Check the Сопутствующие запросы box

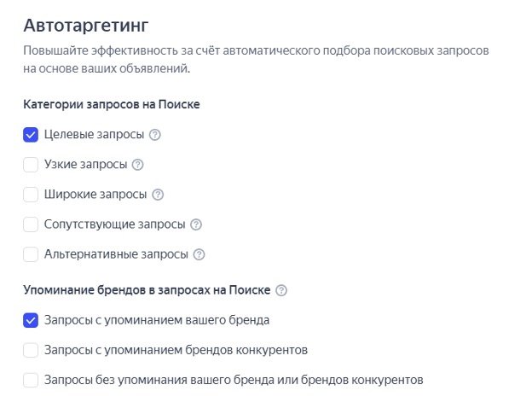pyautogui.click(x=31, y=224)
